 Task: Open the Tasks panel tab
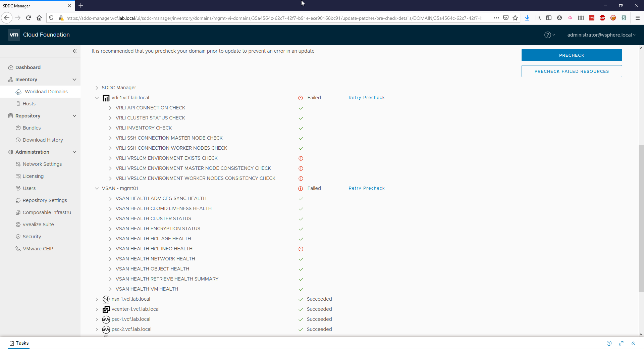tap(19, 343)
